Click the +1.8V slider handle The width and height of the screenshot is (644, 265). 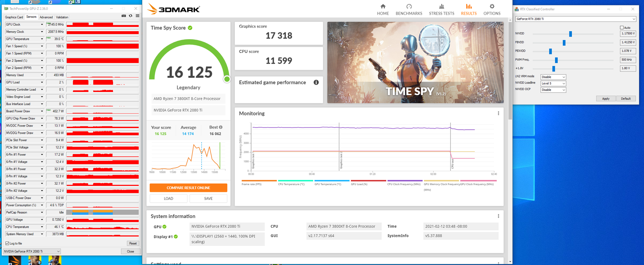554,69
